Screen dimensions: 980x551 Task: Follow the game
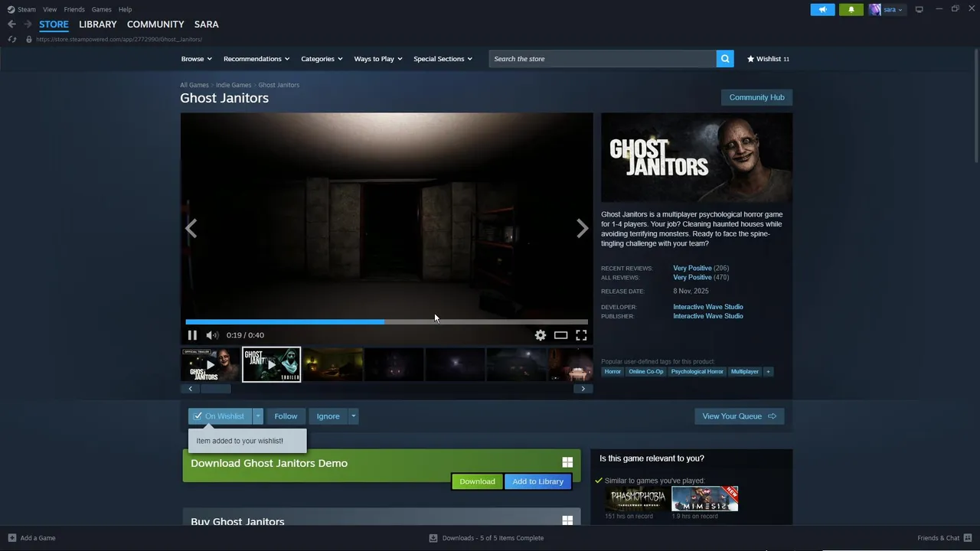point(286,416)
